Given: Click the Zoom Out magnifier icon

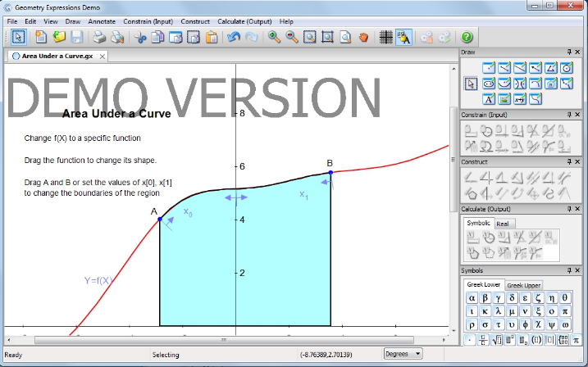Looking at the screenshot, I should (x=292, y=37).
